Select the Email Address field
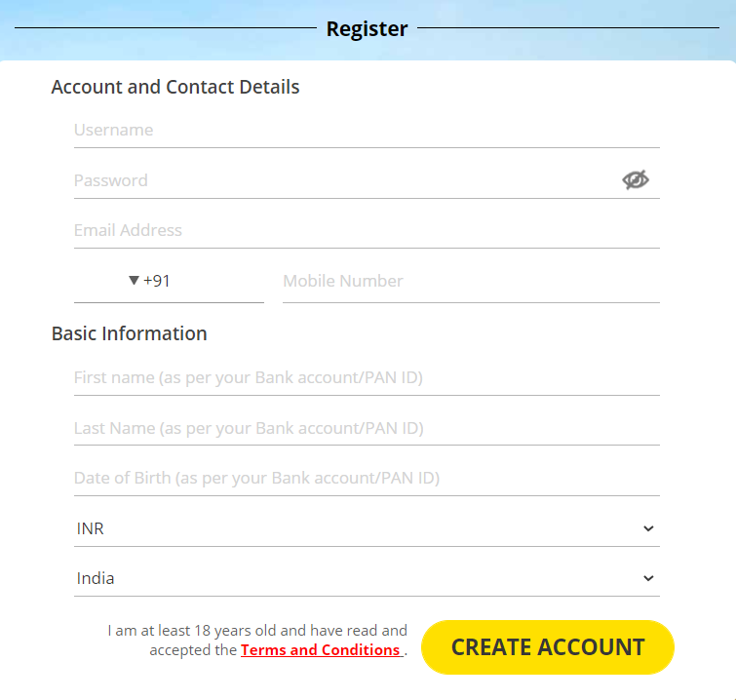This screenshot has height=700, width=736. tap(366, 230)
